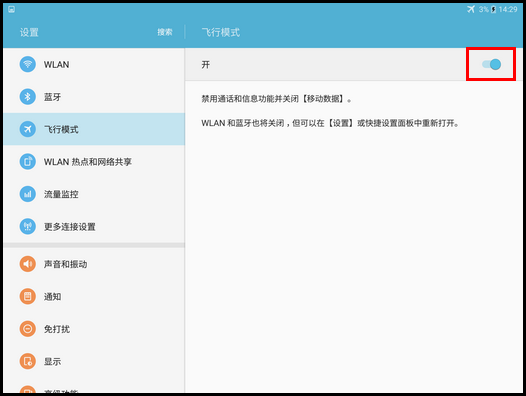The width and height of the screenshot is (526, 396).
Task: Open 免打扰 settings
Action: point(94,329)
